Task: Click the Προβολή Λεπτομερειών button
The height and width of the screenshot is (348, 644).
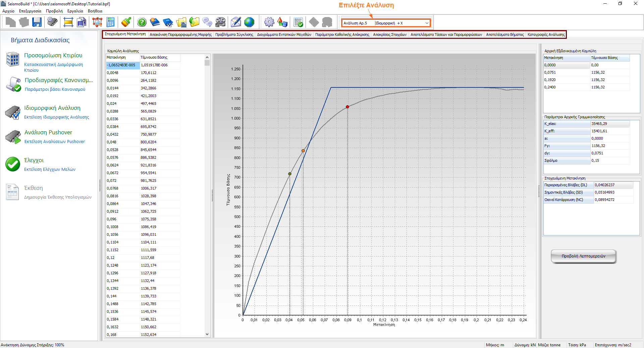Action: click(x=583, y=256)
